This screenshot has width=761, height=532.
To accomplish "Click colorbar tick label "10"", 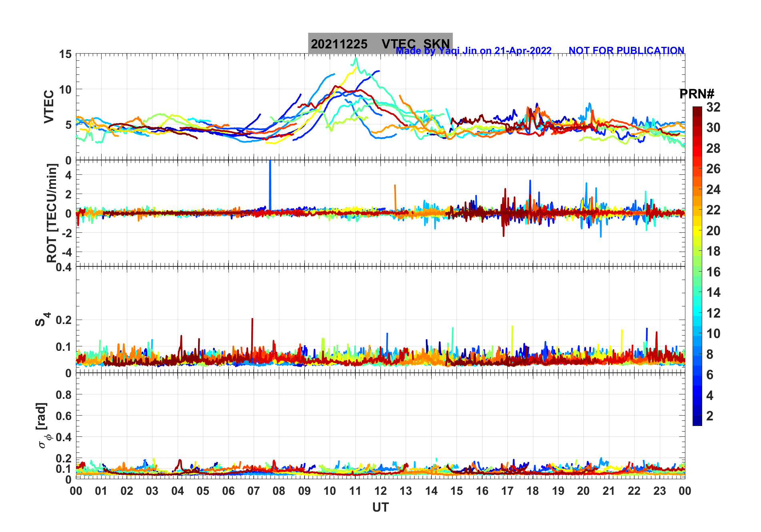I will click(x=713, y=334).
